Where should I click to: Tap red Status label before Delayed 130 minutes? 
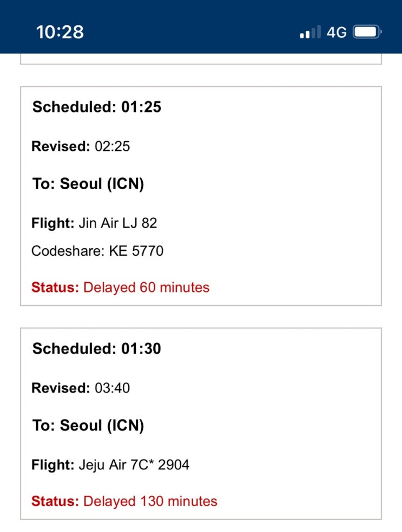tap(55, 501)
